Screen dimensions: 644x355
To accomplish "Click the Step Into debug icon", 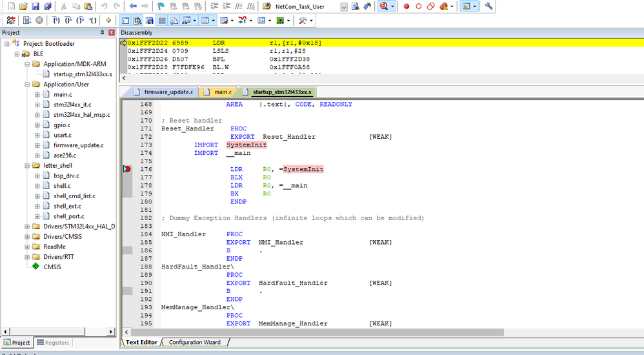I will coord(57,21).
